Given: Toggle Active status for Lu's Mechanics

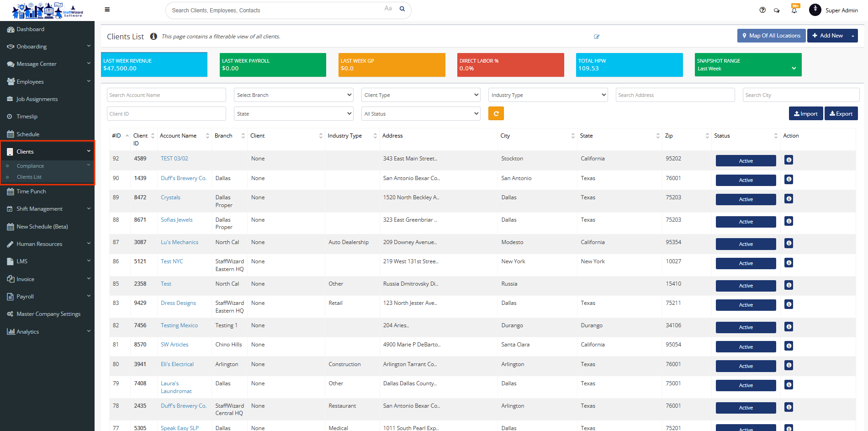Looking at the screenshot, I should click(746, 244).
